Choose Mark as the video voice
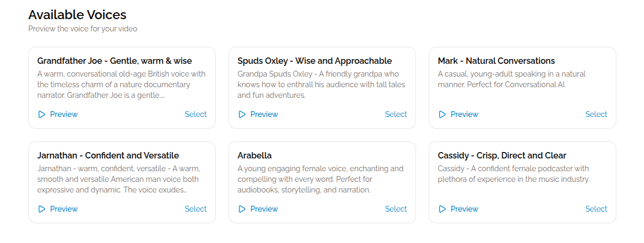The width and height of the screenshot is (644, 243). pos(596,114)
